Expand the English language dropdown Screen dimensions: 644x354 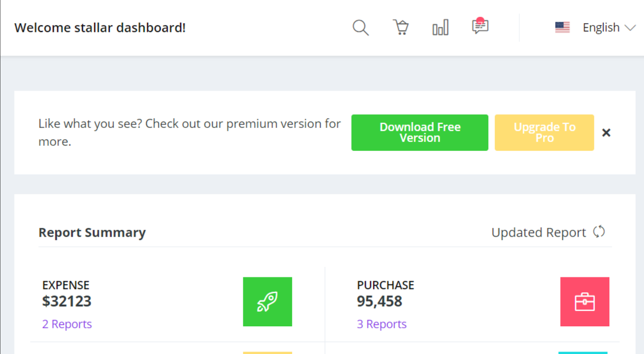(601, 28)
